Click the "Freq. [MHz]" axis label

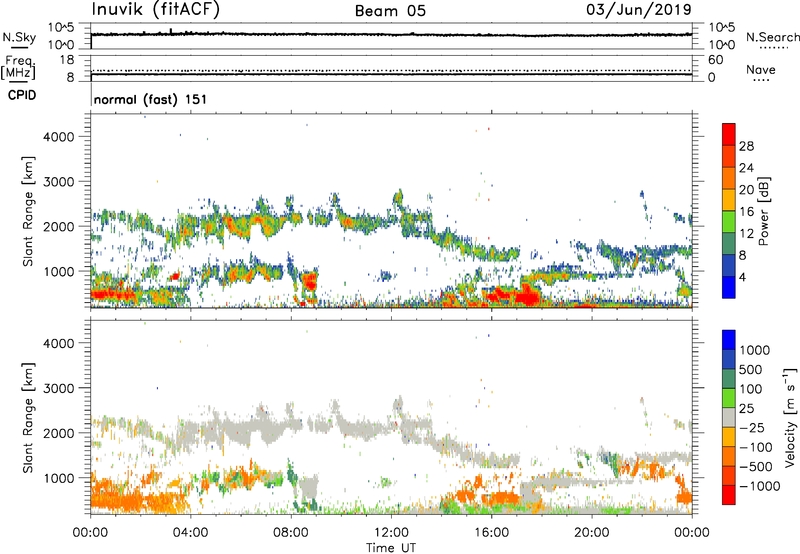[18, 67]
